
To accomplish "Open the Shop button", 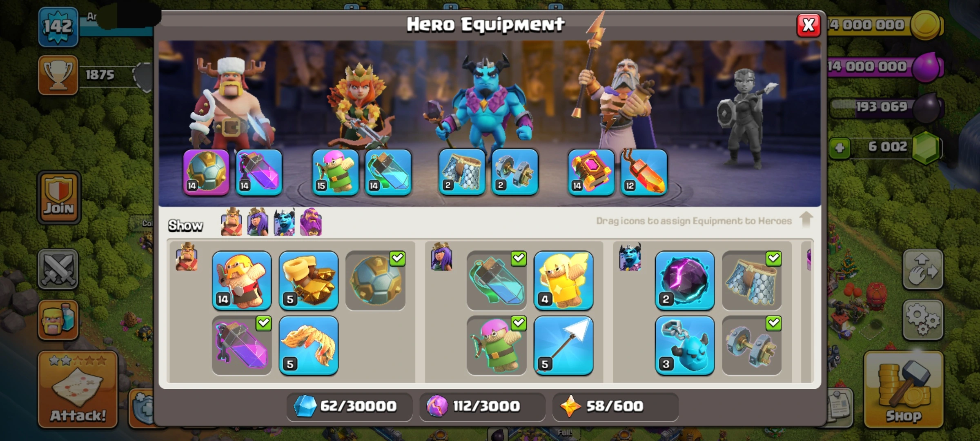I will point(904,390).
